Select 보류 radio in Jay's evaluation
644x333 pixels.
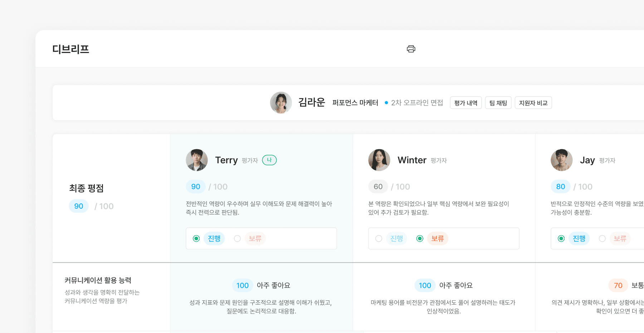tap(602, 238)
